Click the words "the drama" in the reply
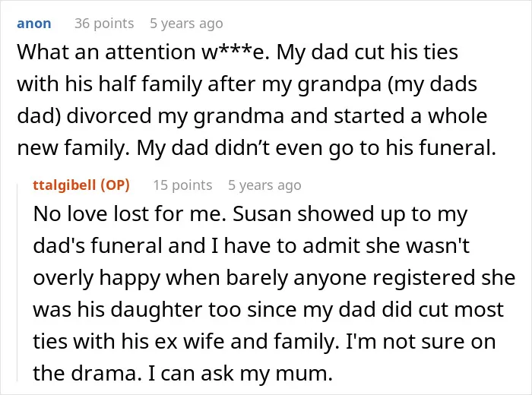Viewport: 532px width, 395px height. 87,373
